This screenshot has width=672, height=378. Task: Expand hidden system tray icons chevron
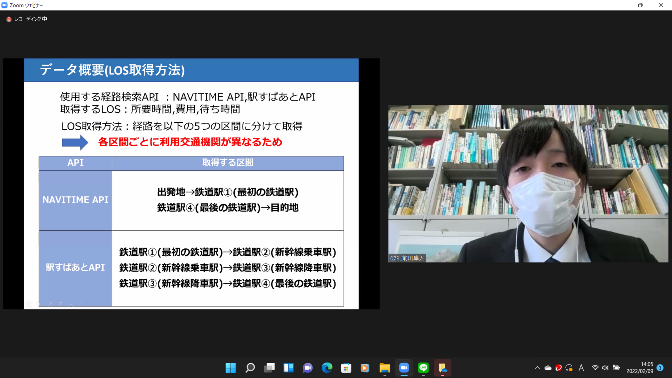537,368
